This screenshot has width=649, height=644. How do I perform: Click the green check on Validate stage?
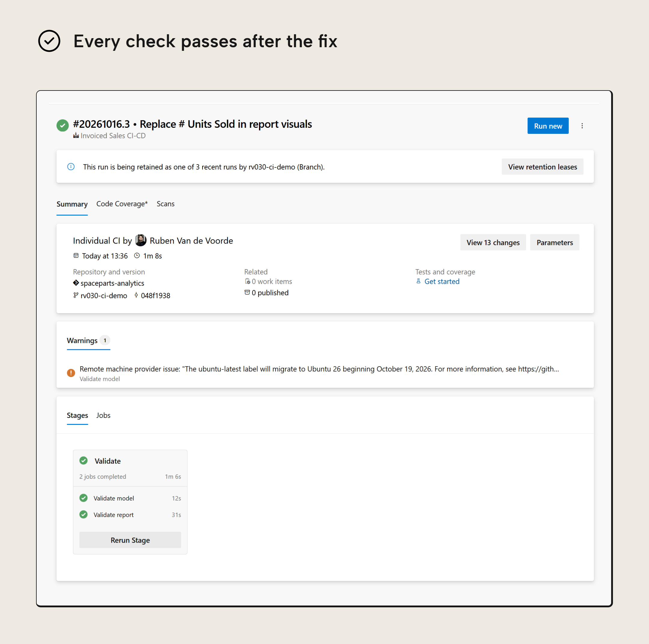coord(84,461)
